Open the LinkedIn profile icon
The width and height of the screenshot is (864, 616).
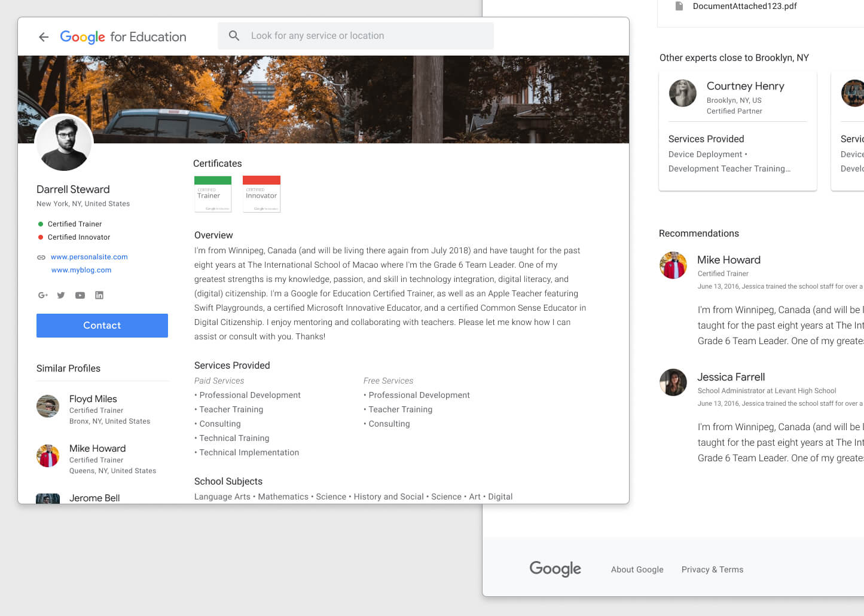(99, 295)
